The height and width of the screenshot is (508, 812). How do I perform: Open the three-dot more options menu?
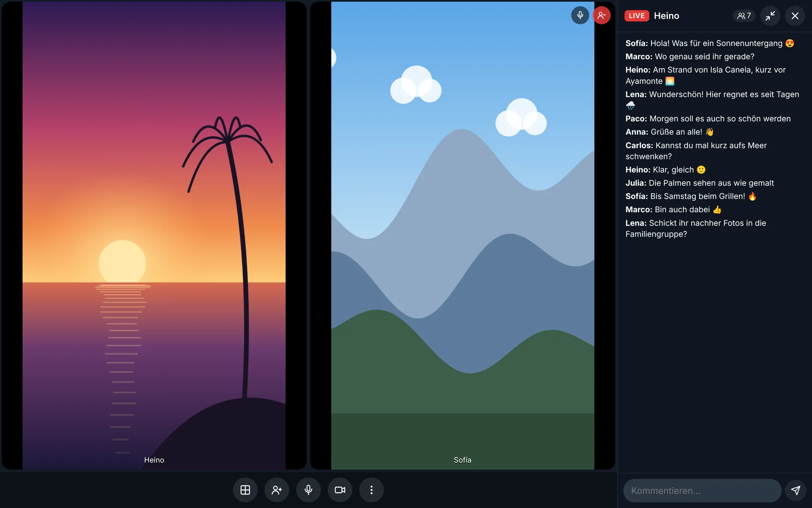(x=371, y=490)
